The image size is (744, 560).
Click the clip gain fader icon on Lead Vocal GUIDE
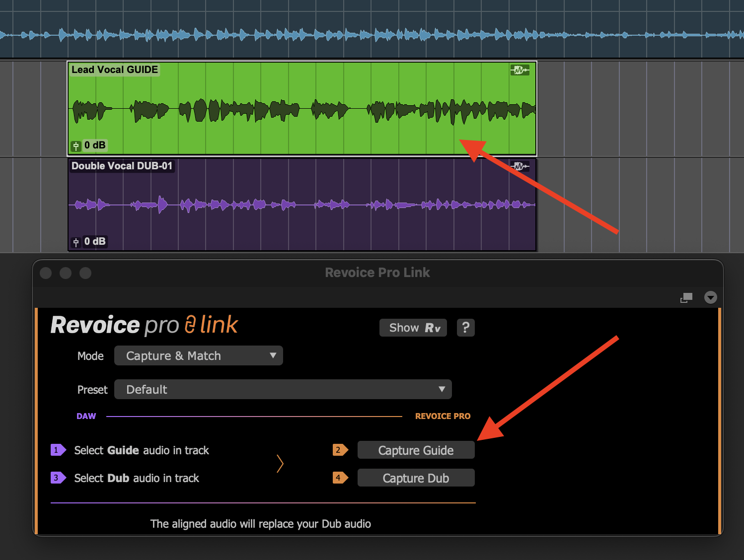tap(76, 146)
